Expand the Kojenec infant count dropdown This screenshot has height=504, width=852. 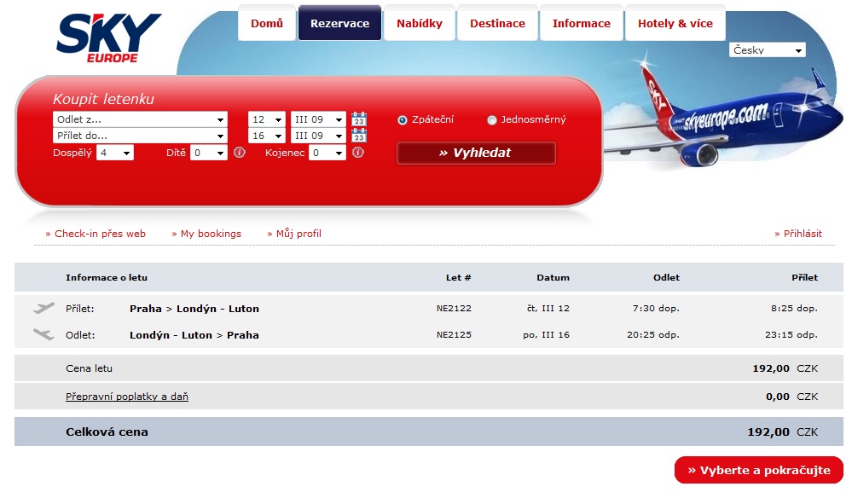[x=327, y=153]
